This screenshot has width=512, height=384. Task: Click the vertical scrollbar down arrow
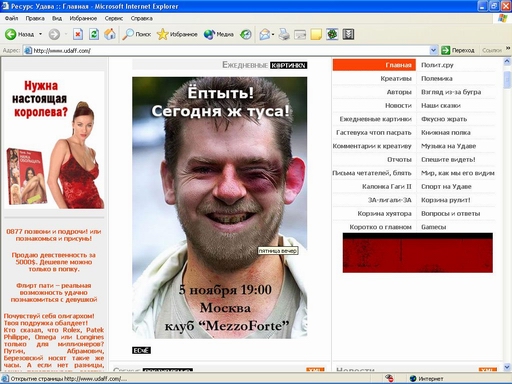tap(507, 367)
